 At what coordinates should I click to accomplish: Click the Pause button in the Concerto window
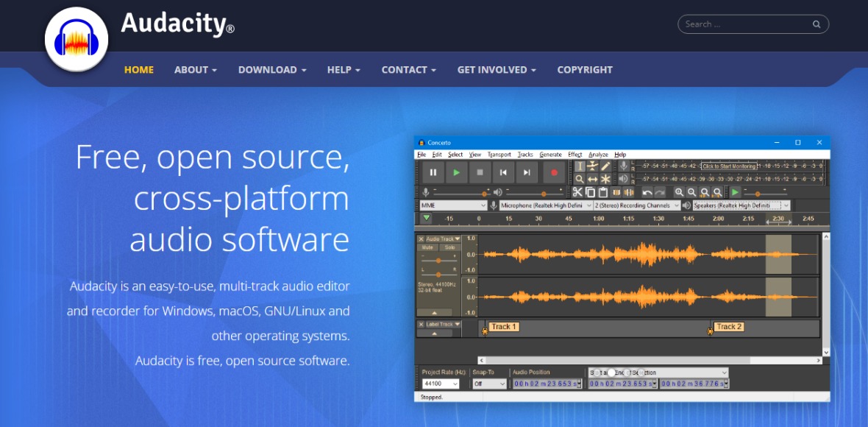(433, 172)
